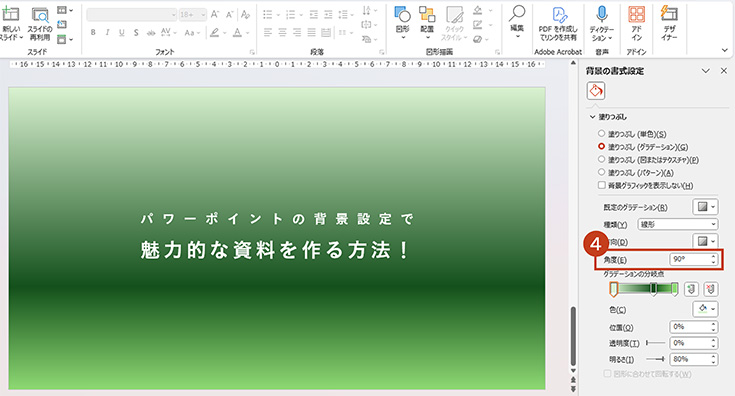Click the Transparency (透明度) slider

(655, 343)
